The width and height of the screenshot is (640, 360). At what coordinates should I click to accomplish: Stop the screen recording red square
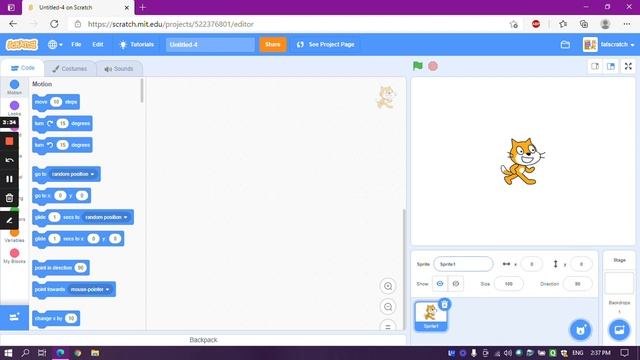click(x=9, y=141)
